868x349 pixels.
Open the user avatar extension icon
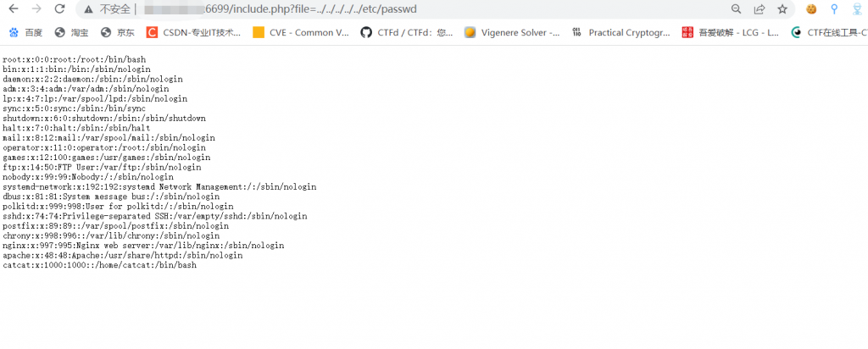857,9
